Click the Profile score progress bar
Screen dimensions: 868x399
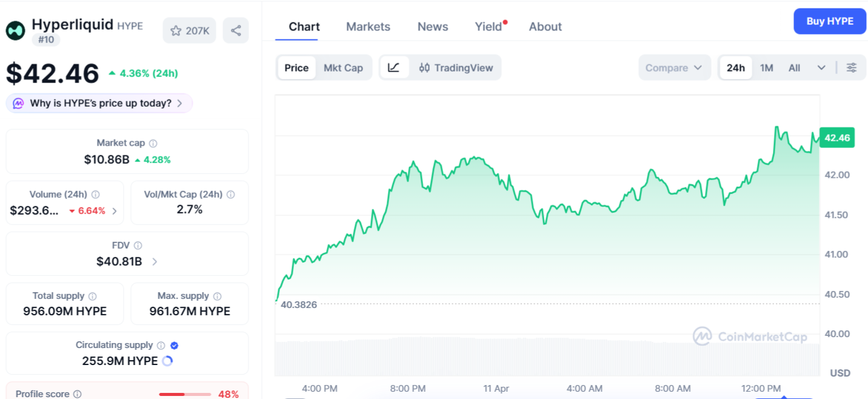tap(185, 393)
